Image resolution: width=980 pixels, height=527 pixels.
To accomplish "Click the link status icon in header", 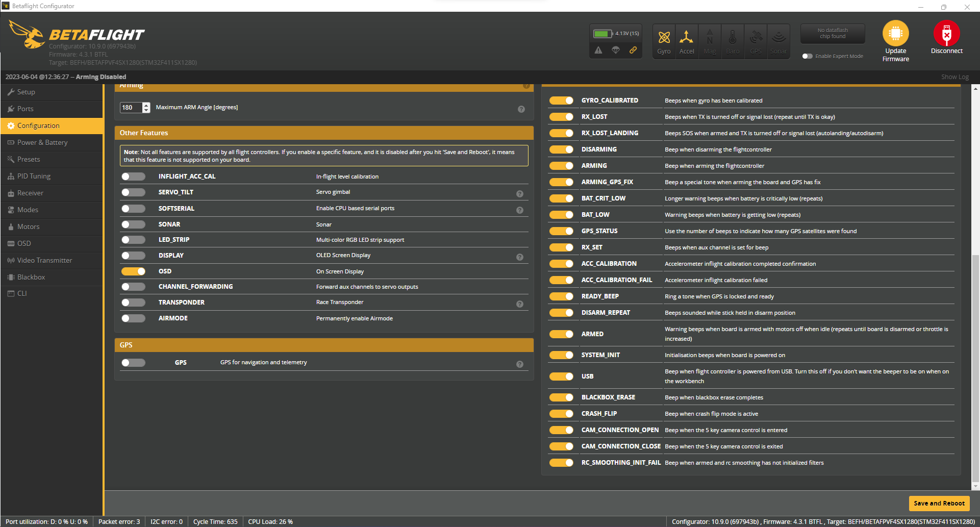I will click(633, 50).
